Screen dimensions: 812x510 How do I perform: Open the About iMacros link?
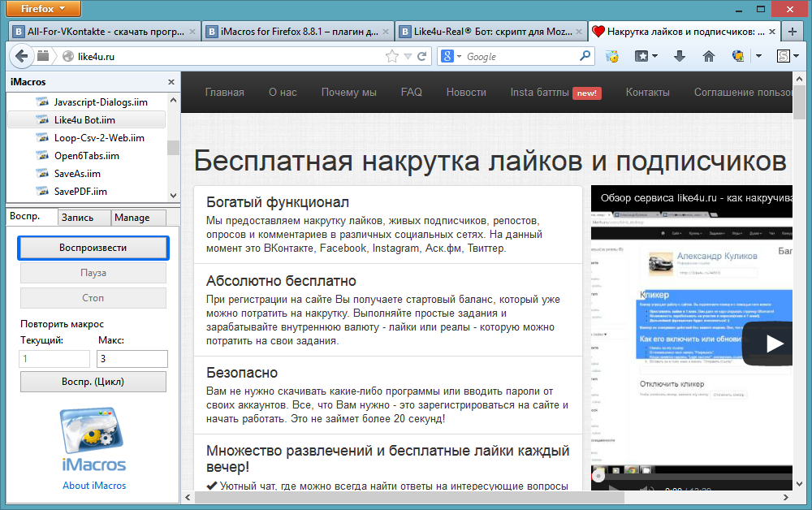pyautogui.click(x=94, y=485)
